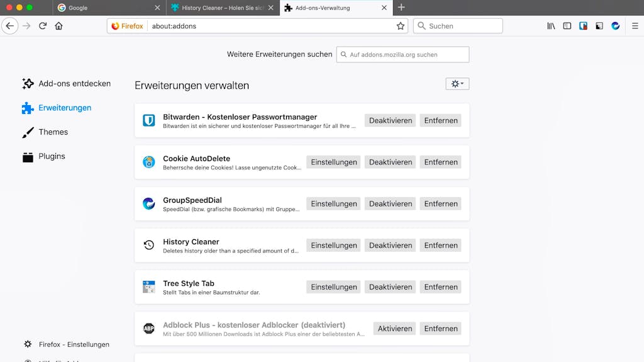Switch to the Google tab
The image size is (644, 362).
tap(109, 8)
